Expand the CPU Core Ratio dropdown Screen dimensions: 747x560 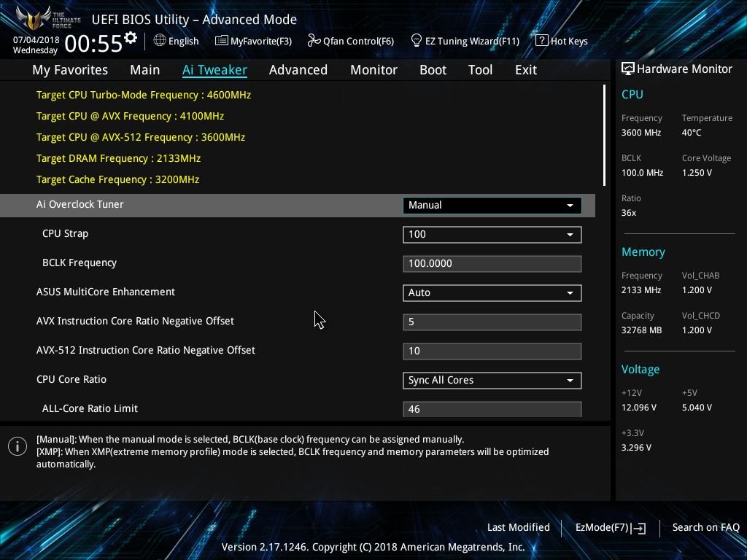point(492,380)
